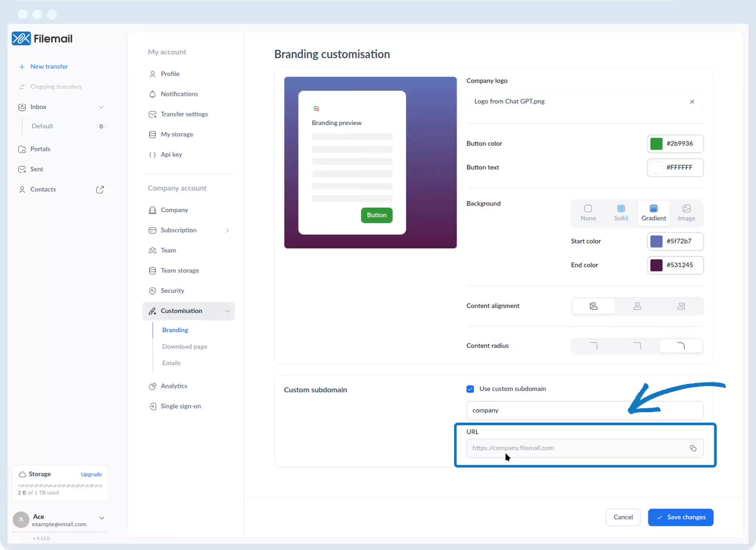Click the Filemail logo
This screenshot has height=550, width=756.
[x=42, y=39]
